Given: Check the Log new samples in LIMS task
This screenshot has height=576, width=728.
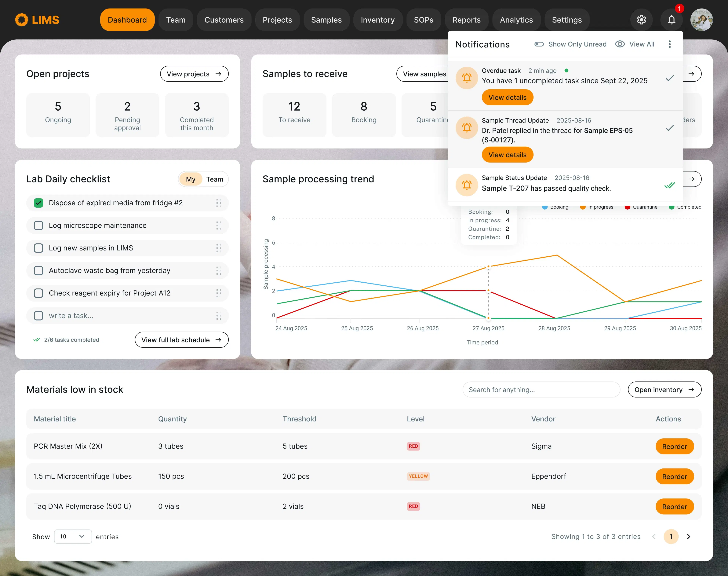Looking at the screenshot, I should tap(38, 248).
